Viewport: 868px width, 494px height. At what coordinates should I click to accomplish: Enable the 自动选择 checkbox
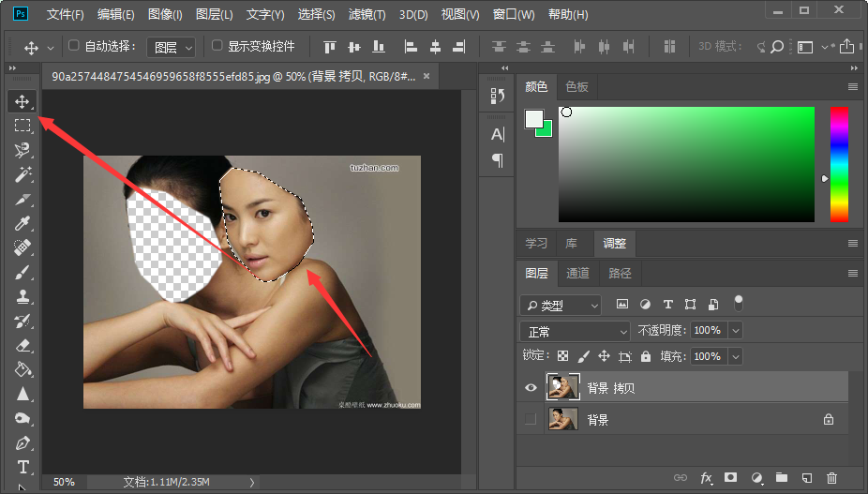click(74, 45)
